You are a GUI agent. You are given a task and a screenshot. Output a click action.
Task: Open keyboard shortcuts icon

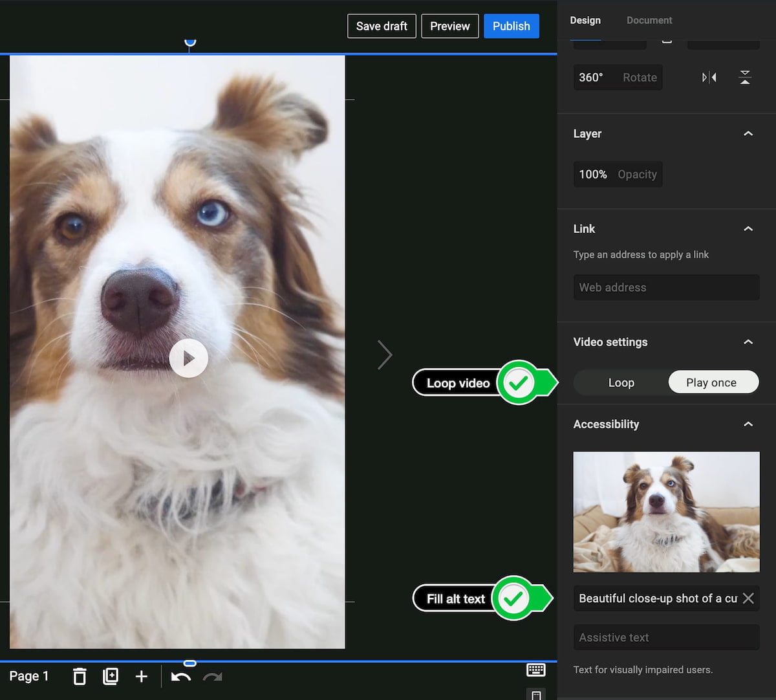pos(536,670)
